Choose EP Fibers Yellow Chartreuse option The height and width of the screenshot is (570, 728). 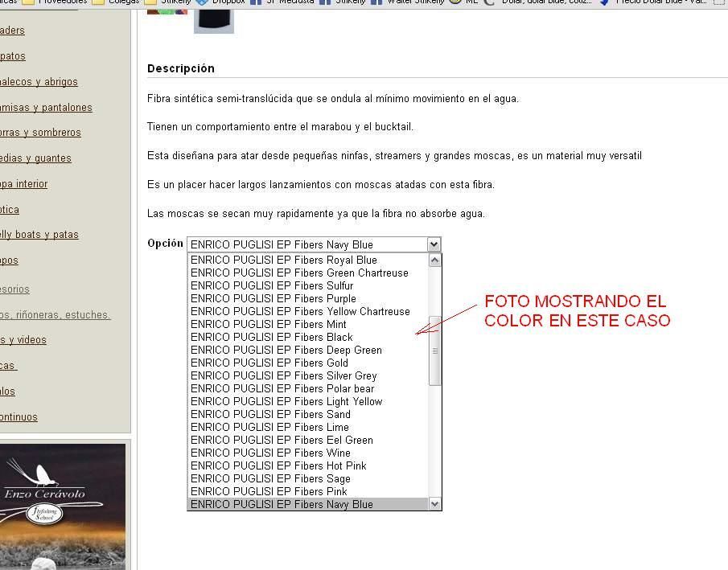[308, 311]
